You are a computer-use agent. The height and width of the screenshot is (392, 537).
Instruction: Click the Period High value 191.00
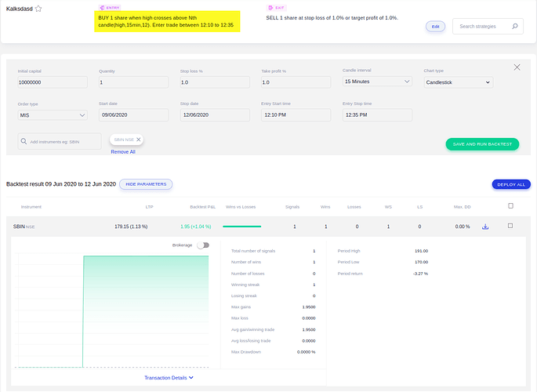(x=421, y=251)
